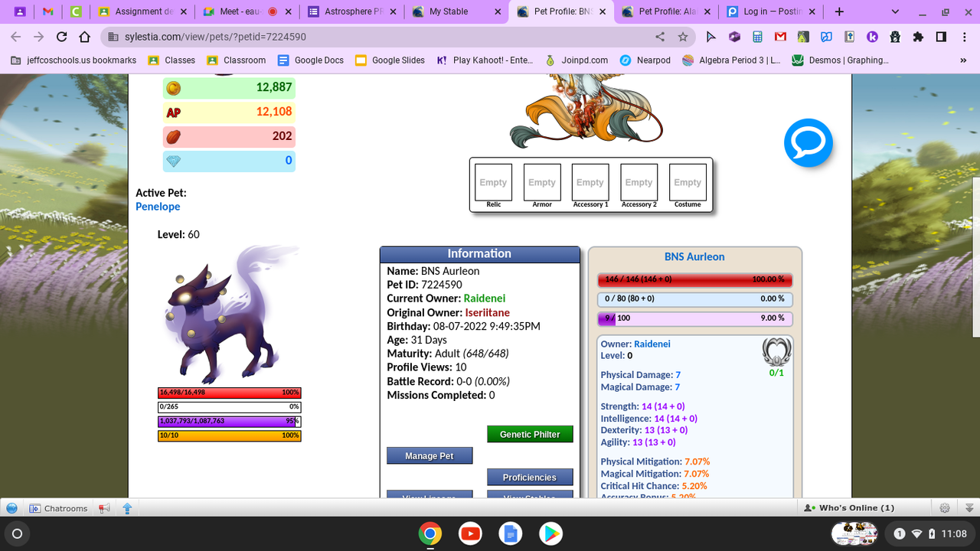Select the AP currency icon

point(174,112)
